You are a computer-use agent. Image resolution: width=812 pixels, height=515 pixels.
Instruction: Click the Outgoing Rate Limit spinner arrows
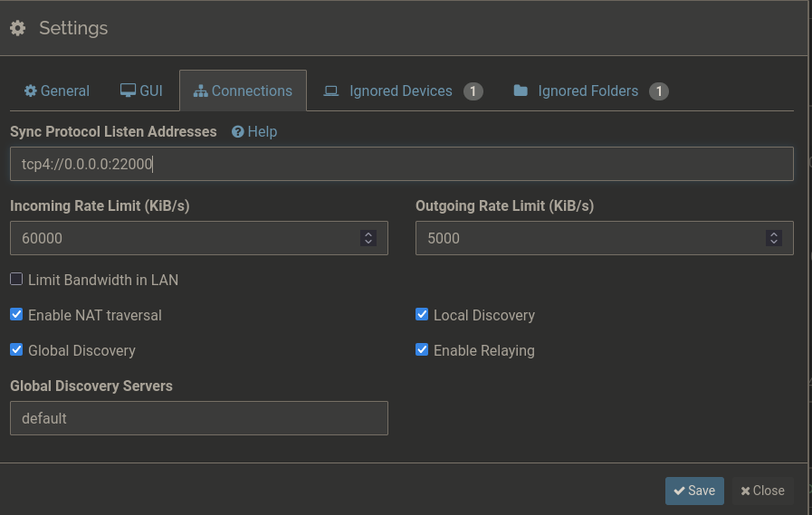click(774, 238)
